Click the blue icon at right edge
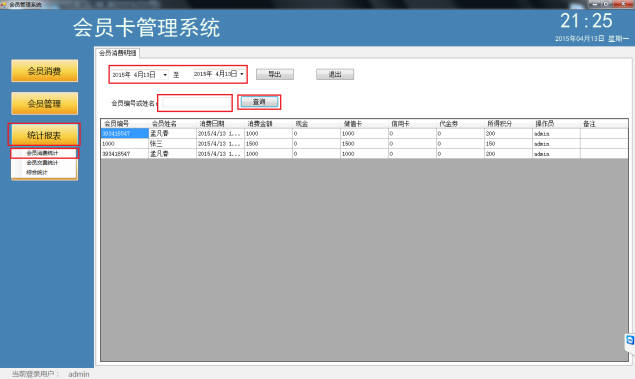Image resolution: width=635 pixels, height=379 pixels. [x=630, y=340]
